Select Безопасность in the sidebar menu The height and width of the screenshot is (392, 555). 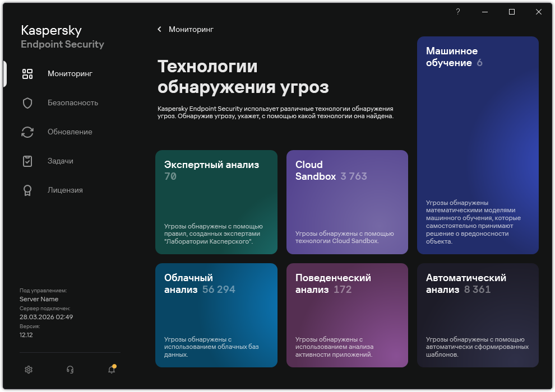73,103
